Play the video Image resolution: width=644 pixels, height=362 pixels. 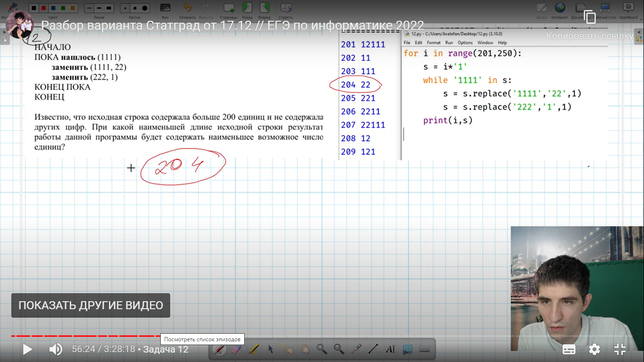[x=27, y=349]
